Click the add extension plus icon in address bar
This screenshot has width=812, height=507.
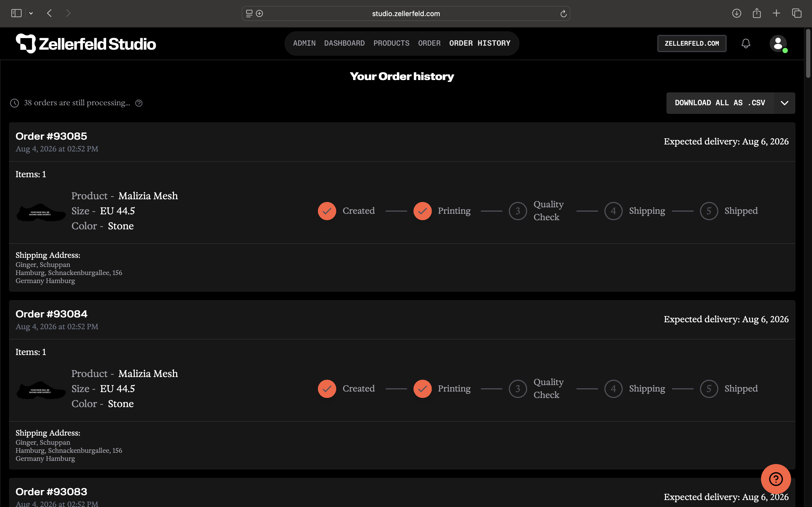click(259, 13)
